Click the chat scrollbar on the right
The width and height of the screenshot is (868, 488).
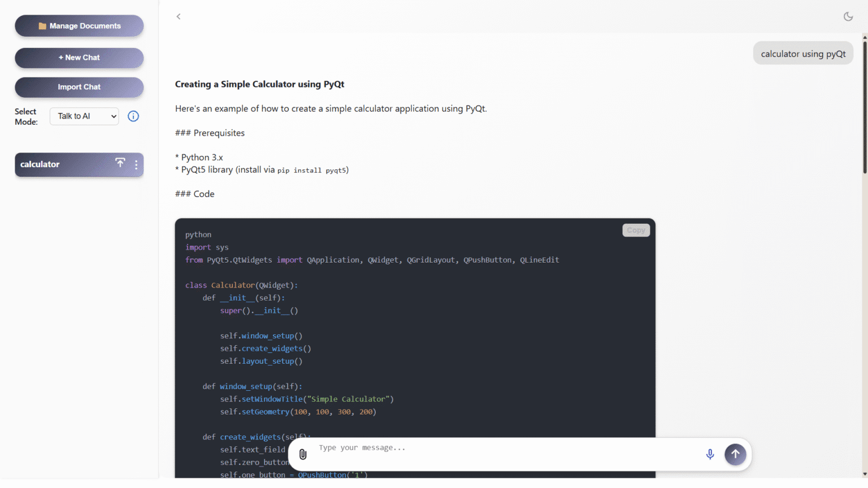point(864,102)
